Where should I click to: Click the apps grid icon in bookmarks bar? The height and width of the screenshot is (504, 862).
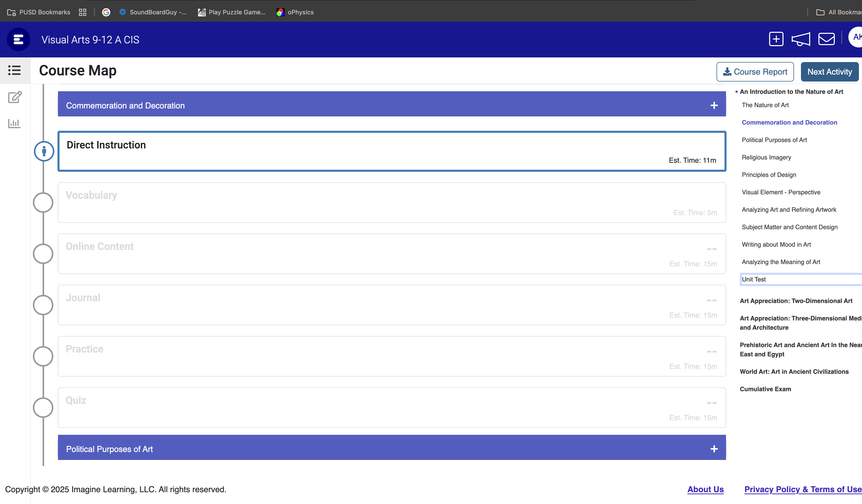[82, 12]
